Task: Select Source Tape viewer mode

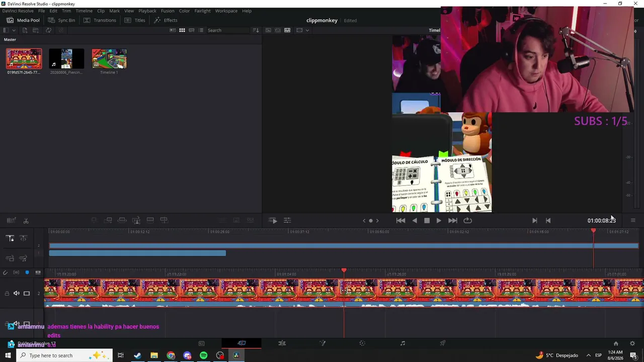Action: click(x=278, y=30)
